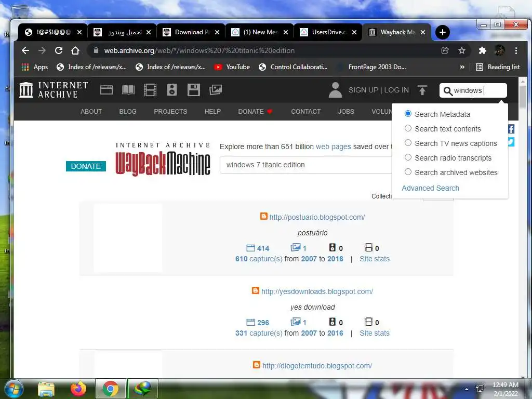
Task: Open the yesdownloads.blogspot.com link
Action: click(x=317, y=291)
